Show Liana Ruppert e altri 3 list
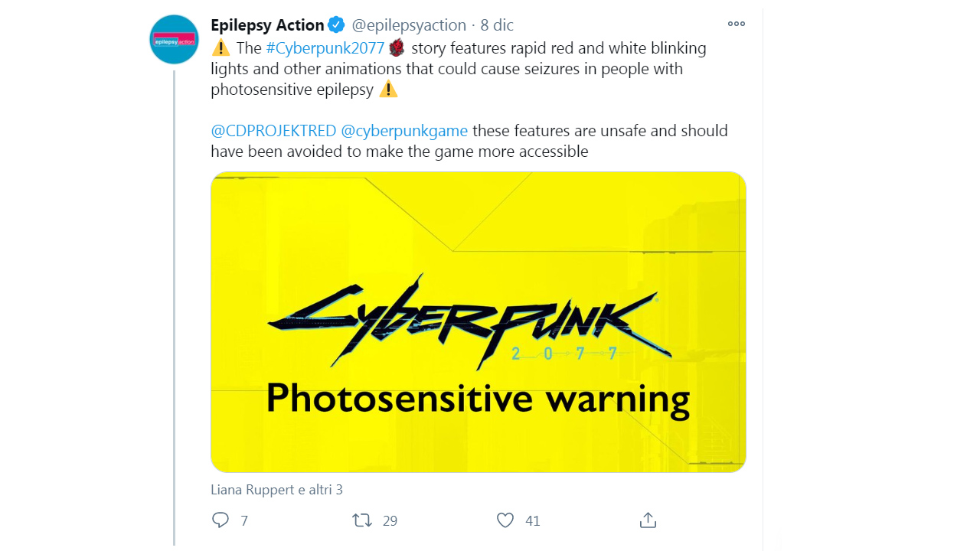Viewport: 980px width, 551px height. point(276,490)
